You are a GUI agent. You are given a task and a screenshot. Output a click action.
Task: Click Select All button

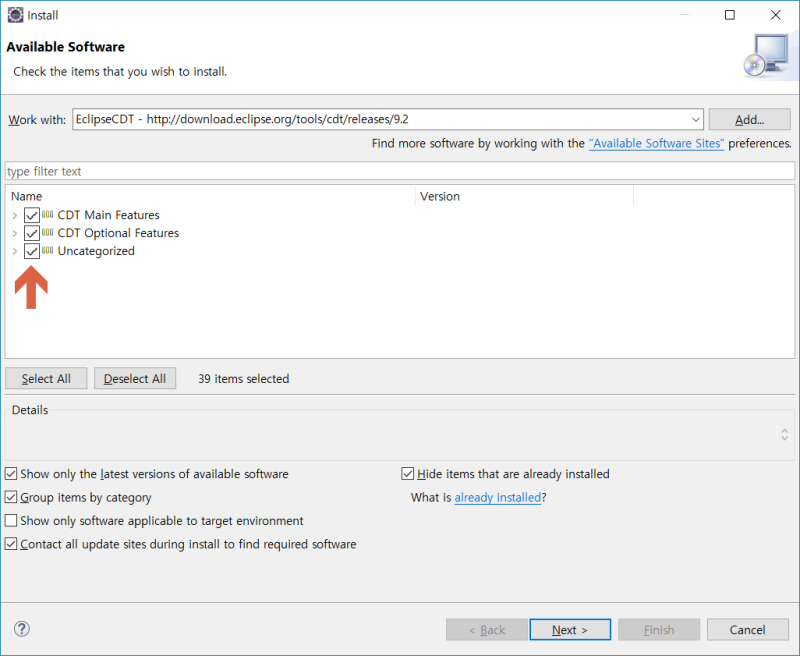click(46, 379)
